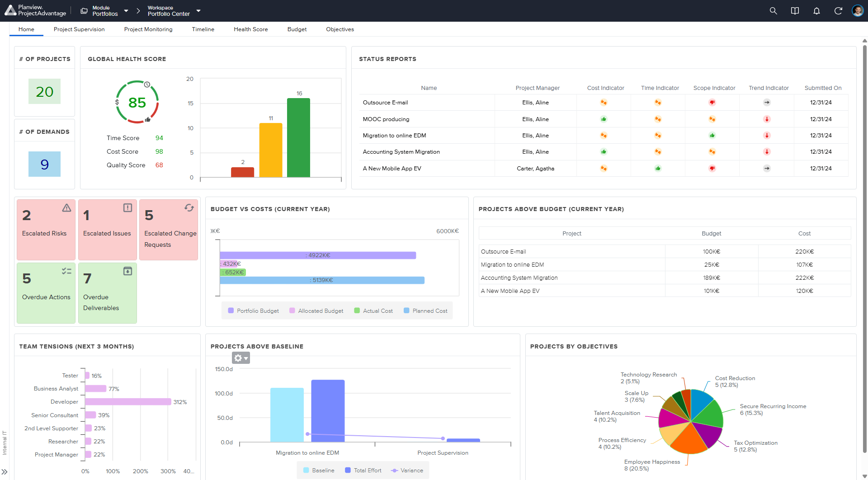The width and height of the screenshot is (868, 480).
Task: Click the refresh arrow icon
Action: 838,11
